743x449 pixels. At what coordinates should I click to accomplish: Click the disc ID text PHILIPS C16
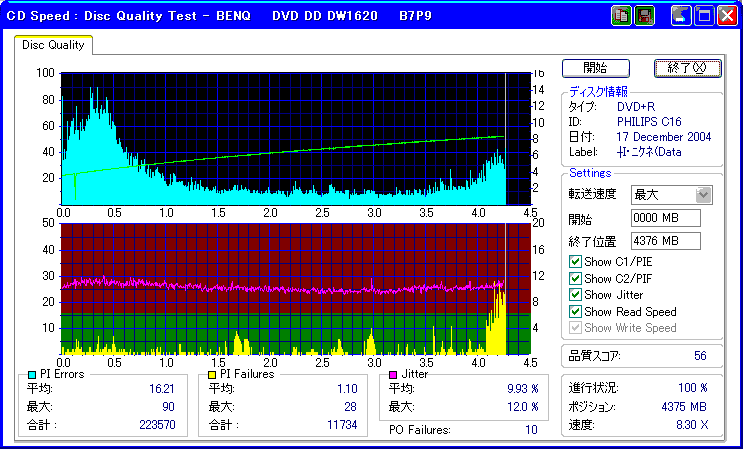pos(649,122)
